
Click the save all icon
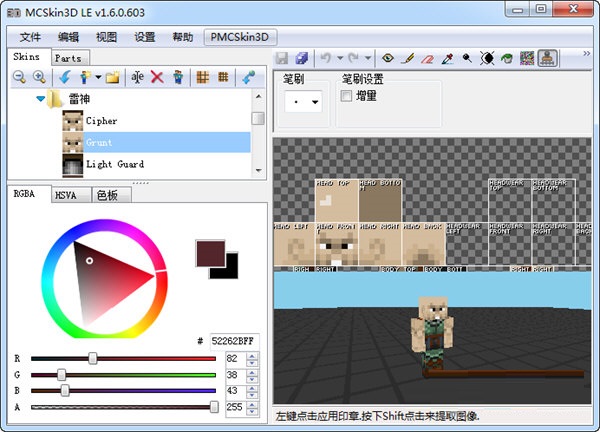(302, 58)
